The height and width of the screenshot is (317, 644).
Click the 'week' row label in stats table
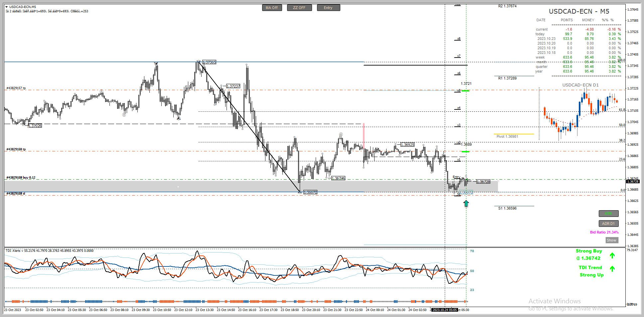coord(540,57)
